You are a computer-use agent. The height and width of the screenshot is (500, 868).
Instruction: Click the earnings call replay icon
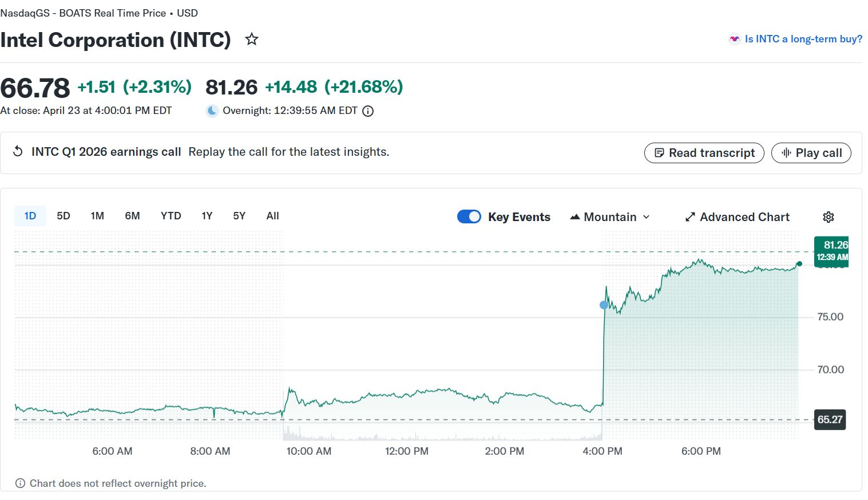pos(18,152)
